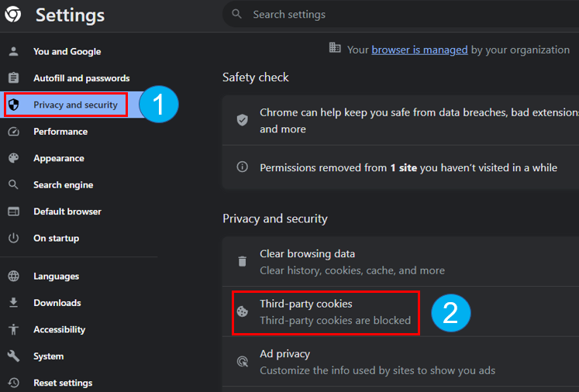579x392 pixels.
Task: Click the person icon for You and Google
Action: click(x=14, y=51)
